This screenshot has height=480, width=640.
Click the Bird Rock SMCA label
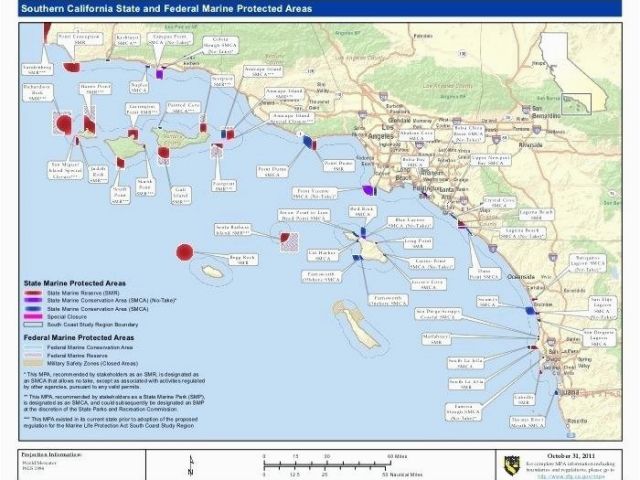(362, 211)
